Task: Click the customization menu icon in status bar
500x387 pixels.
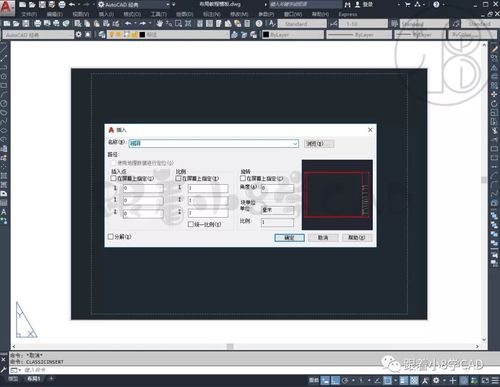Action: [495, 380]
